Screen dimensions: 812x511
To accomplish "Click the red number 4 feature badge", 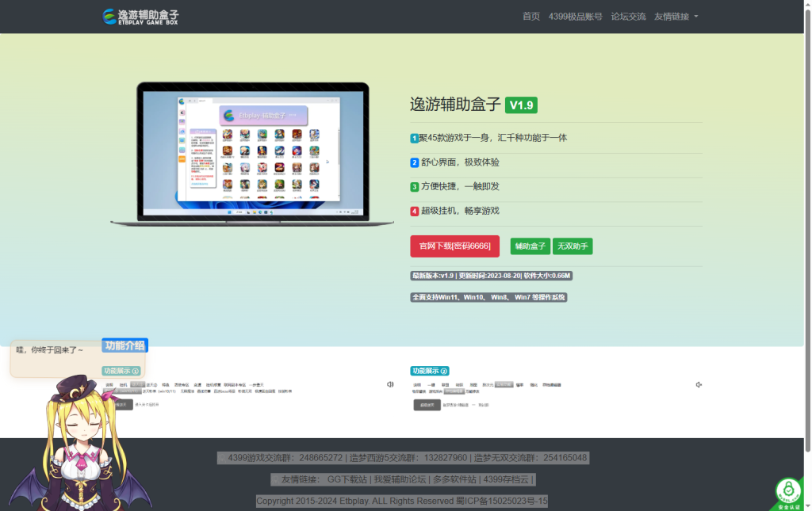I will [x=414, y=212].
